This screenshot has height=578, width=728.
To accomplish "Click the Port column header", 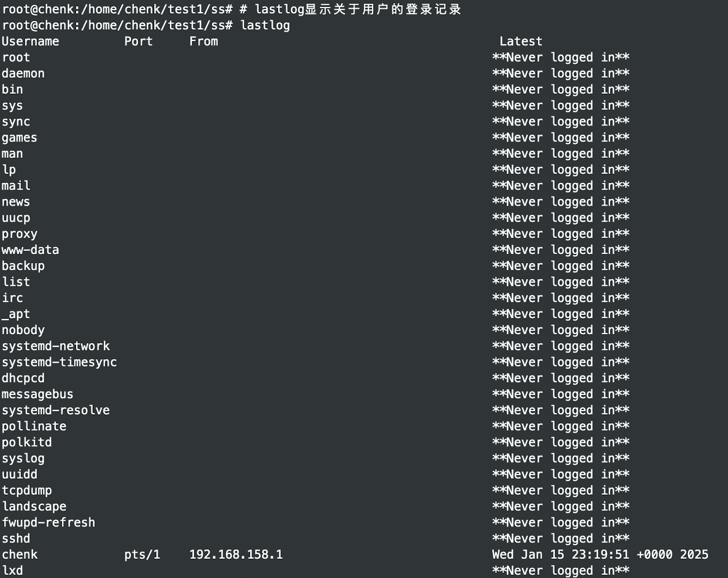I will (139, 42).
